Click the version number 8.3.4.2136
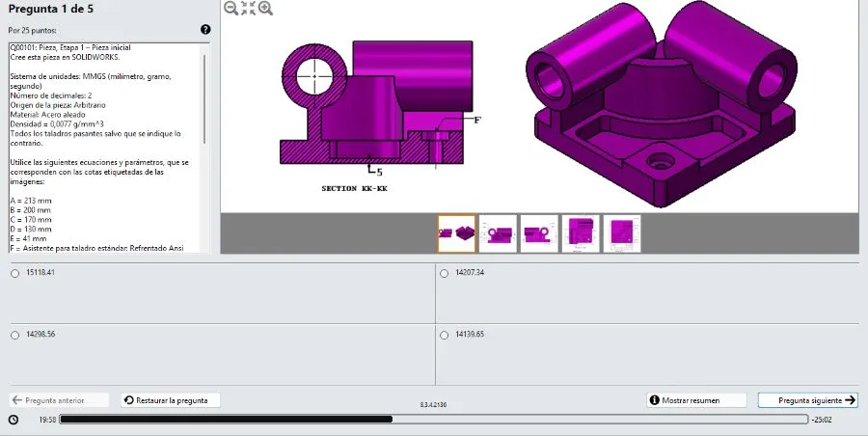868x436 pixels. point(433,405)
